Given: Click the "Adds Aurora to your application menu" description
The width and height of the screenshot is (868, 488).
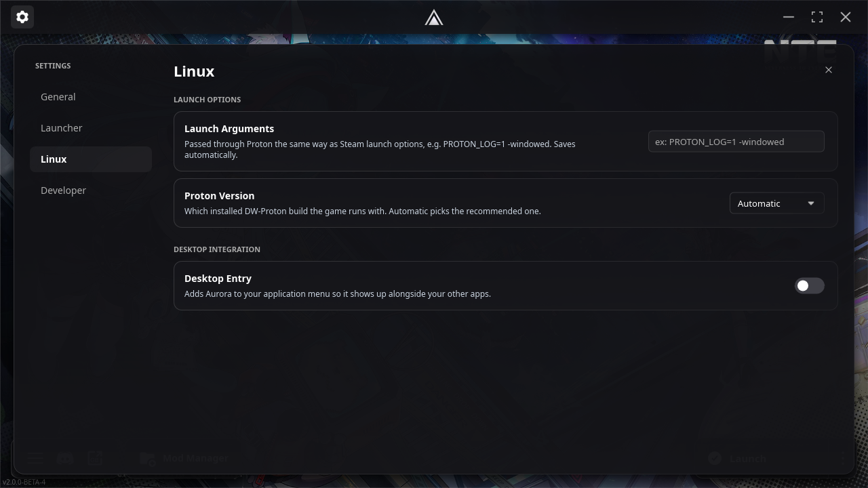Looking at the screenshot, I should point(338,294).
